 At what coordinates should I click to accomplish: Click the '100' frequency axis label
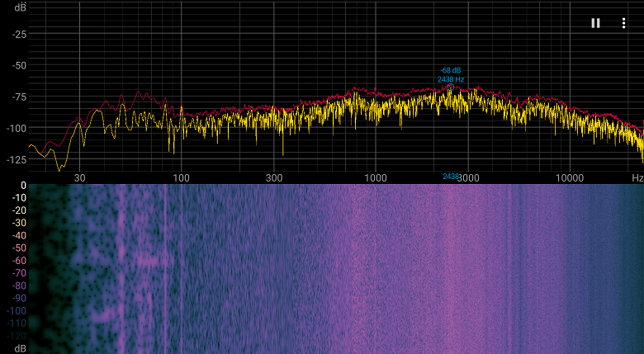point(181,177)
